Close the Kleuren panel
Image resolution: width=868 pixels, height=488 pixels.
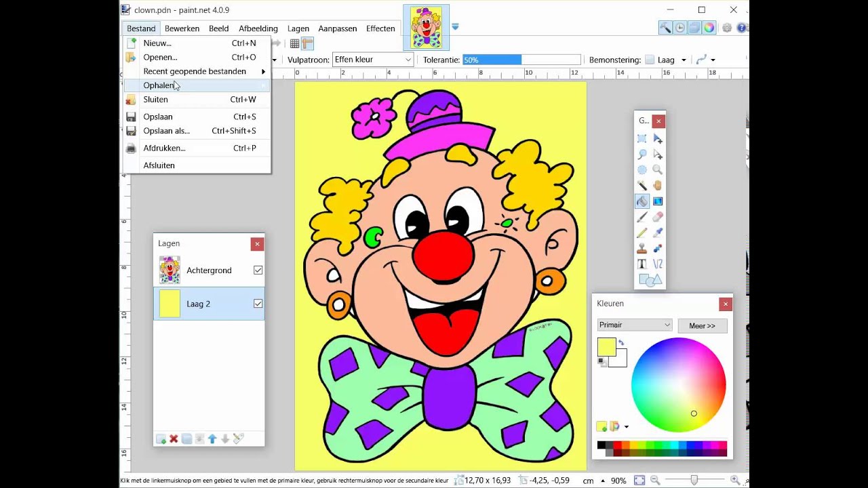tap(726, 304)
